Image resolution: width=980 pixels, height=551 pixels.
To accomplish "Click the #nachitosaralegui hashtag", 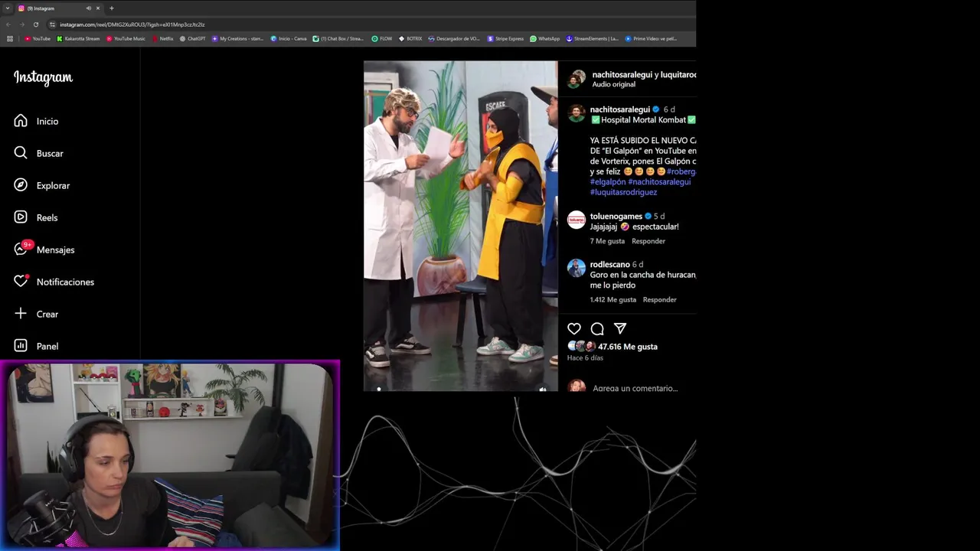I will pyautogui.click(x=659, y=182).
